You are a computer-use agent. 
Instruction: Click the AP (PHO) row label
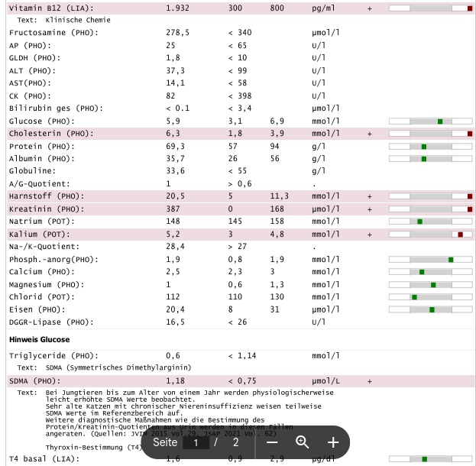click(30, 46)
